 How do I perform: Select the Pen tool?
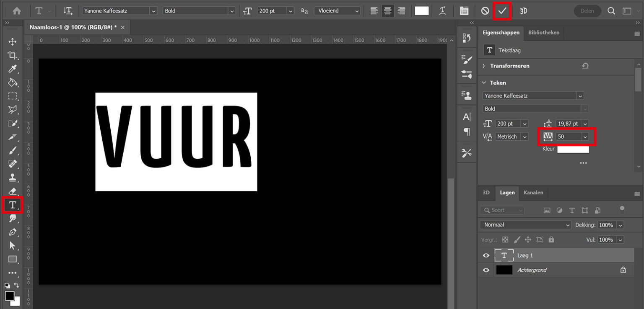click(13, 232)
